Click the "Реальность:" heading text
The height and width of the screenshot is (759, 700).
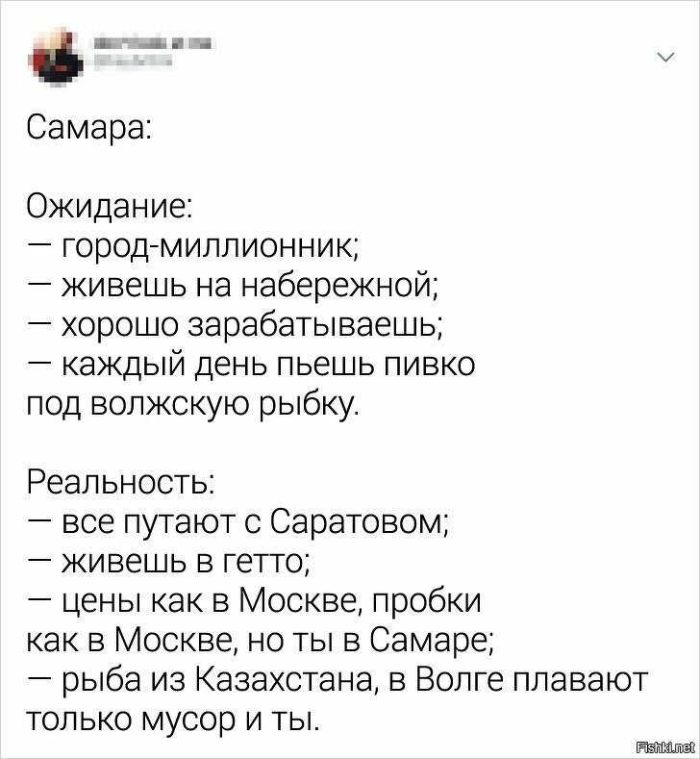click(x=121, y=484)
